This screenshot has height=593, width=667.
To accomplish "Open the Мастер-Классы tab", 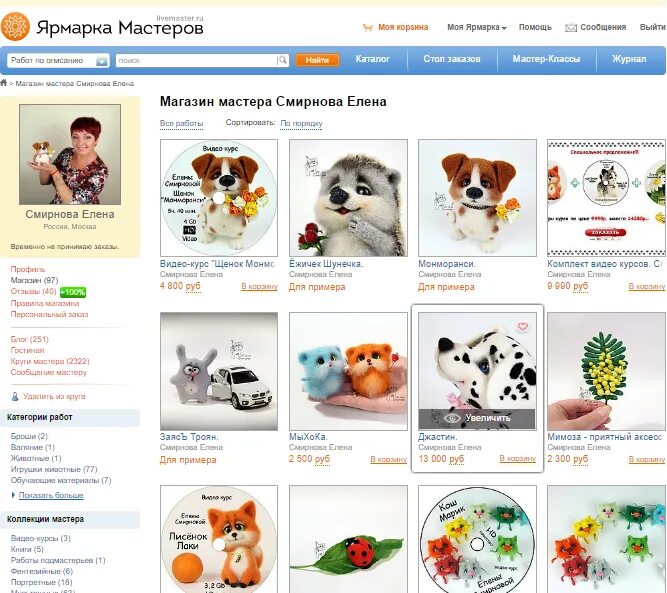I will point(546,59).
